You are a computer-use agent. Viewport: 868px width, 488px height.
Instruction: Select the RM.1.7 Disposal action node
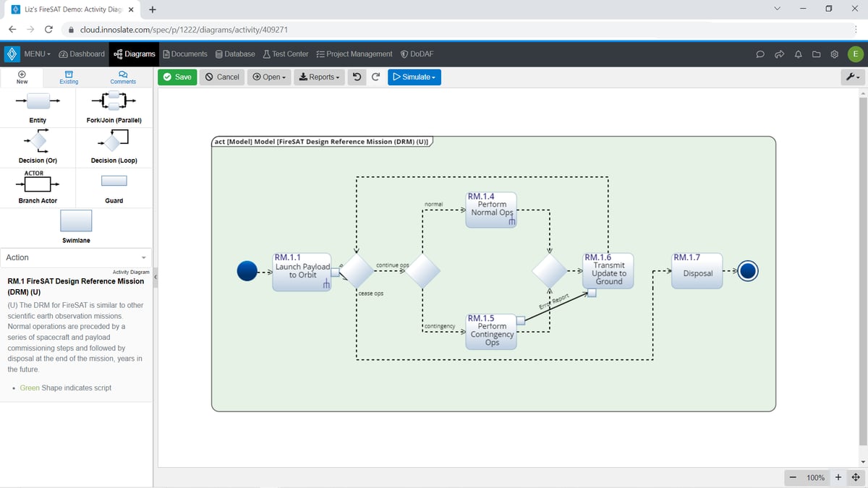[x=697, y=271]
